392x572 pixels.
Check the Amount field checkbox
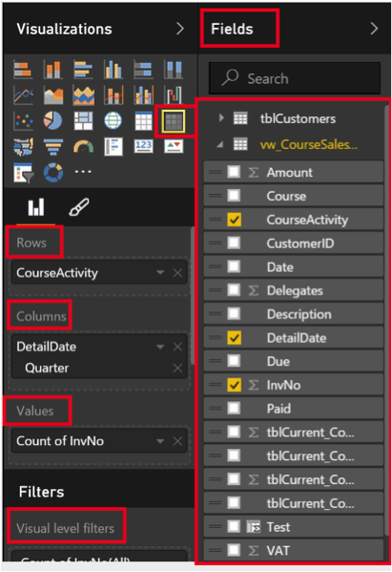point(234,172)
